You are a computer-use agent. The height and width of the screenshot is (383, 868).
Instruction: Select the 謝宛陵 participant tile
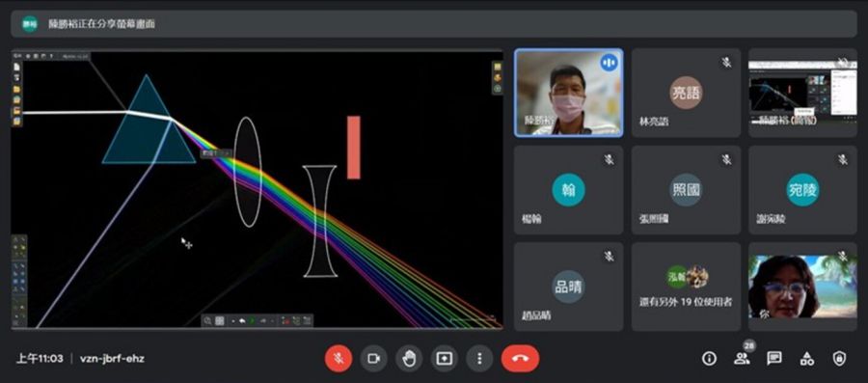(802, 190)
